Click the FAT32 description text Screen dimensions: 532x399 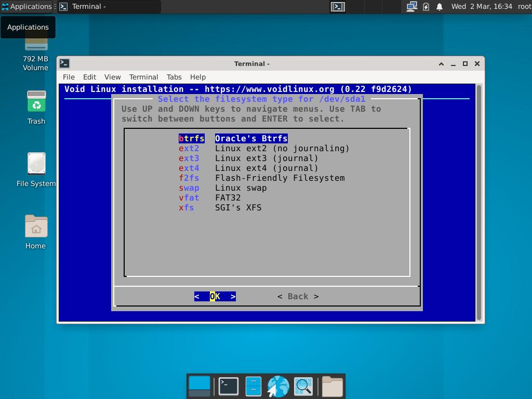click(x=228, y=197)
